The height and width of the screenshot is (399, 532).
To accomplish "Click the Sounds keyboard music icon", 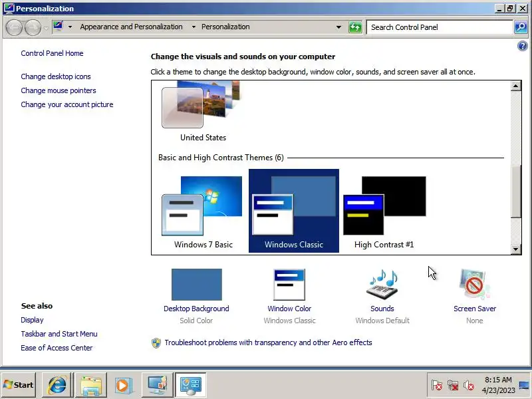I will click(x=382, y=285).
